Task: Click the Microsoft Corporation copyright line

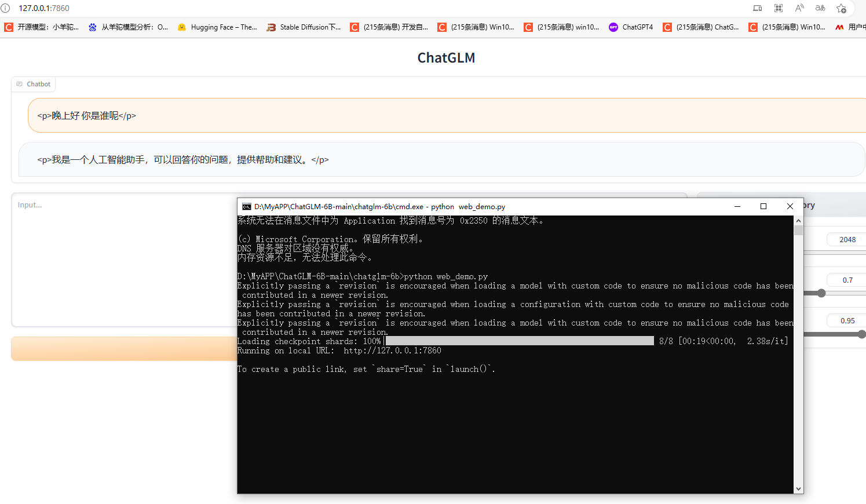Action: [331, 239]
